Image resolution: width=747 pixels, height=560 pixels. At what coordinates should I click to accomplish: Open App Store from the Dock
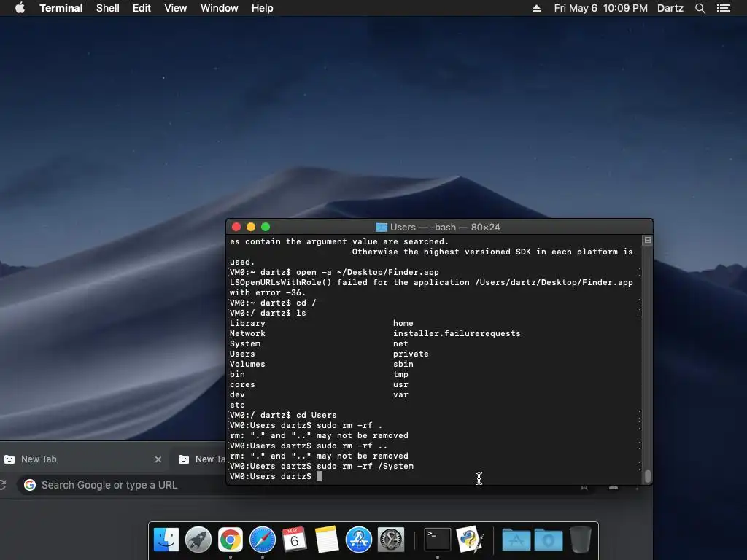359,540
